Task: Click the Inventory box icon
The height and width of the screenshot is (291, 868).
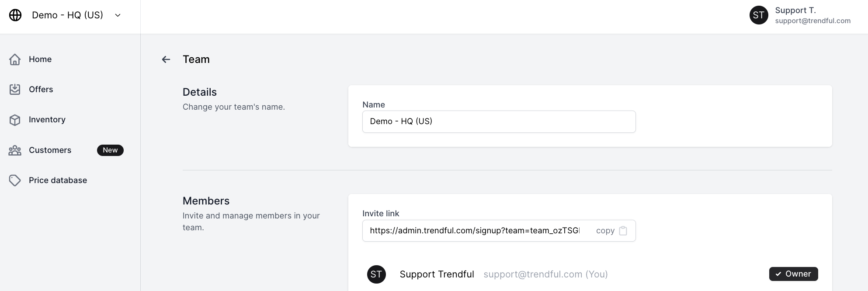Action: click(x=15, y=120)
